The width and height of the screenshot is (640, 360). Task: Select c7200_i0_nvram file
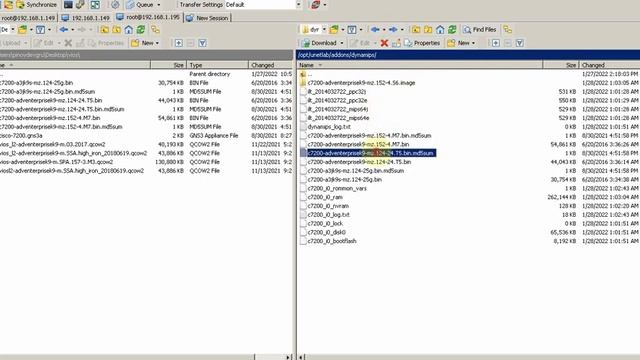[x=328, y=206]
